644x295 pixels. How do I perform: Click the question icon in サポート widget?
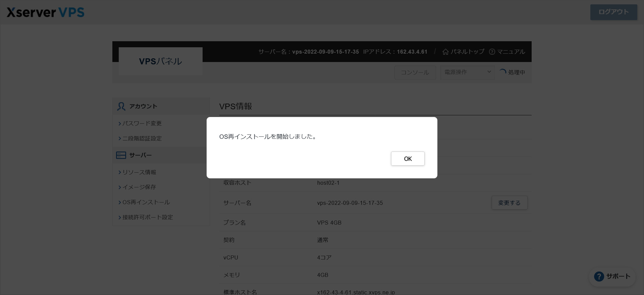(599, 277)
